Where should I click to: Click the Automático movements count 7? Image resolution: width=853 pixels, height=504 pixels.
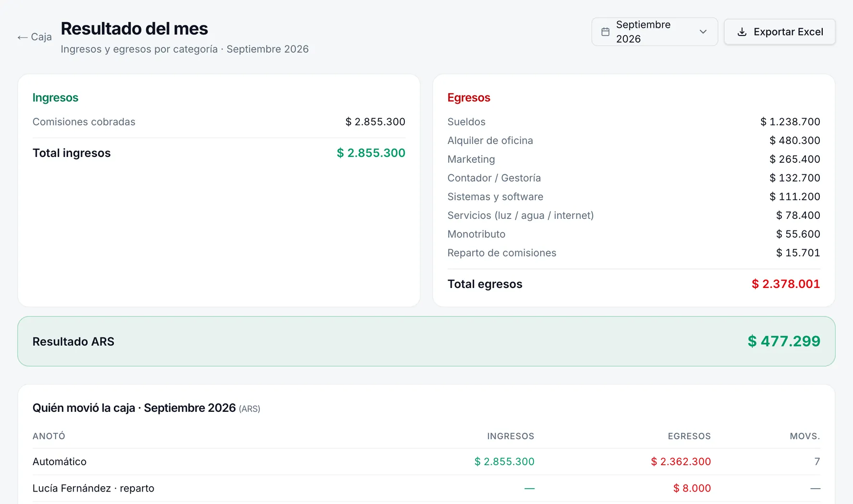pos(817,462)
